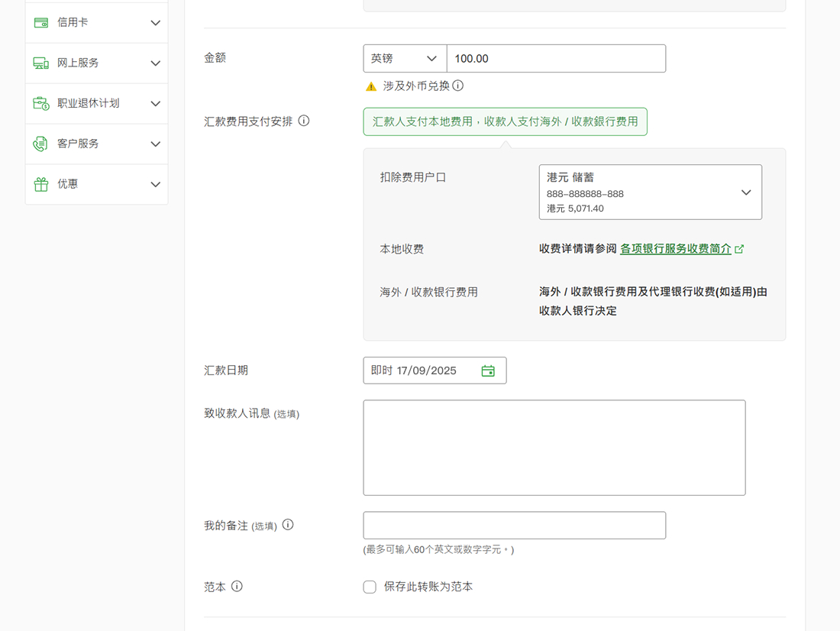840x631 pixels.
Task: Click the gift icon beside 优惠
Action: click(x=40, y=184)
